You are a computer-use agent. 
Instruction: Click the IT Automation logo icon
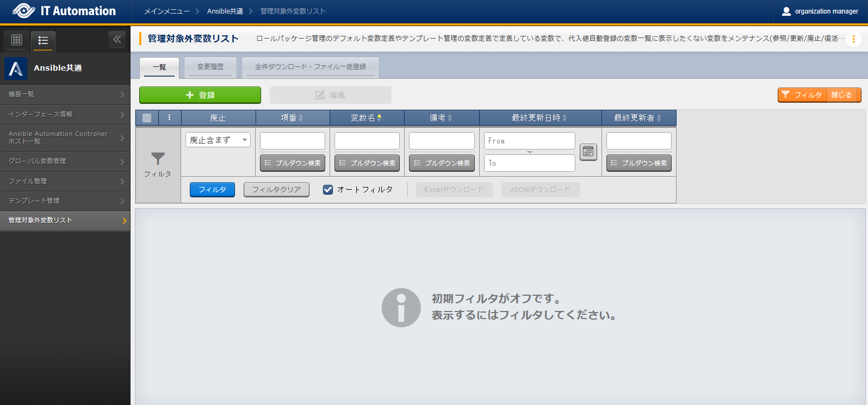(23, 11)
